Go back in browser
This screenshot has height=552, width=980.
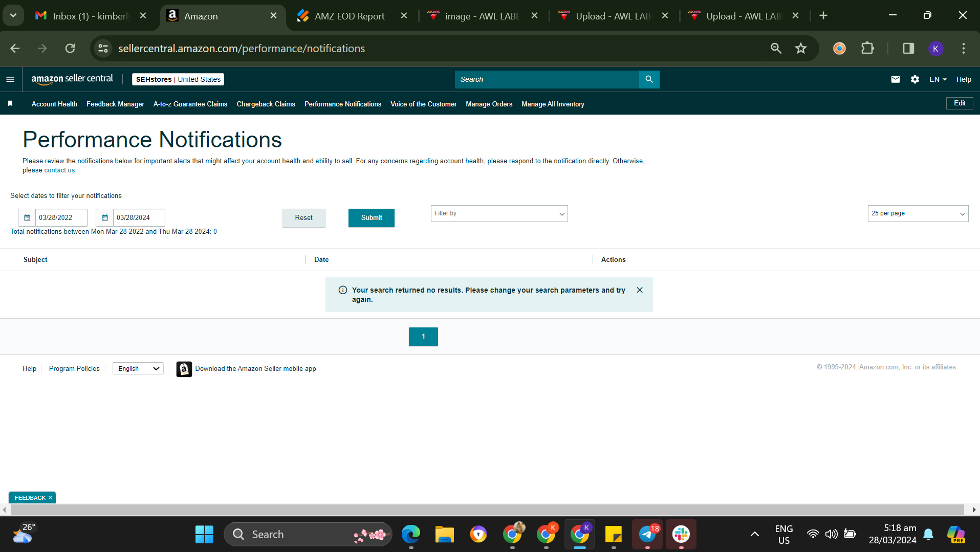[x=15, y=48]
